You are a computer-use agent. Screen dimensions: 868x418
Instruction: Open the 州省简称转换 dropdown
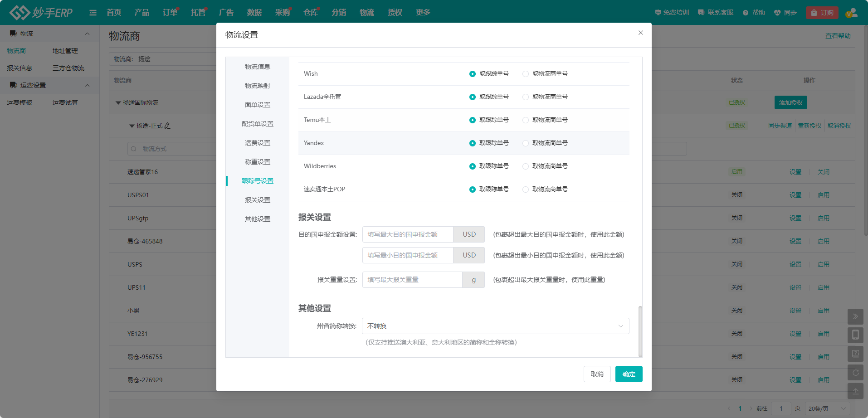point(495,326)
